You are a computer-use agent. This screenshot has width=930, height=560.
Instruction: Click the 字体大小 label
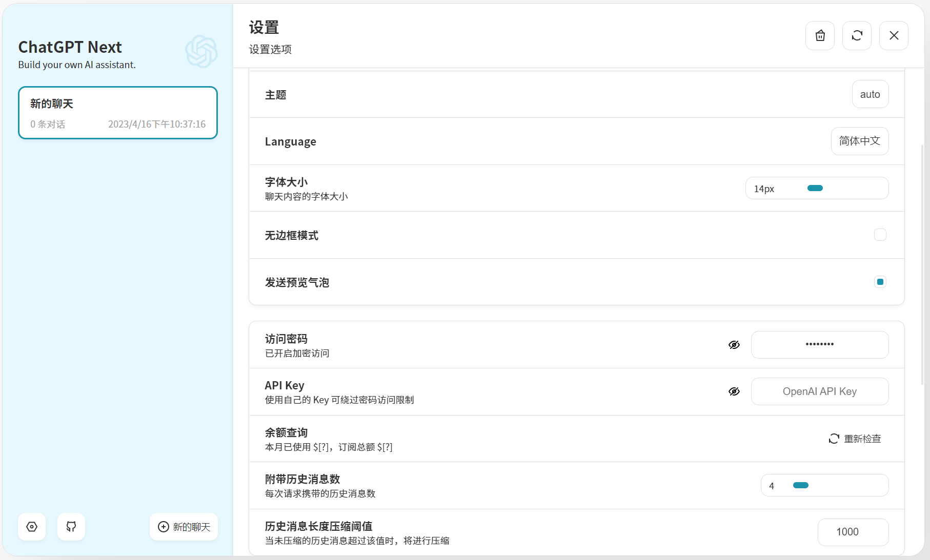pyautogui.click(x=286, y=182)
